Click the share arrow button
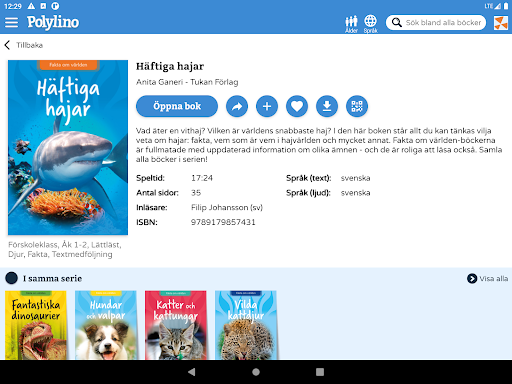This screenshot has width=512, height=384. tap(237, 106)
